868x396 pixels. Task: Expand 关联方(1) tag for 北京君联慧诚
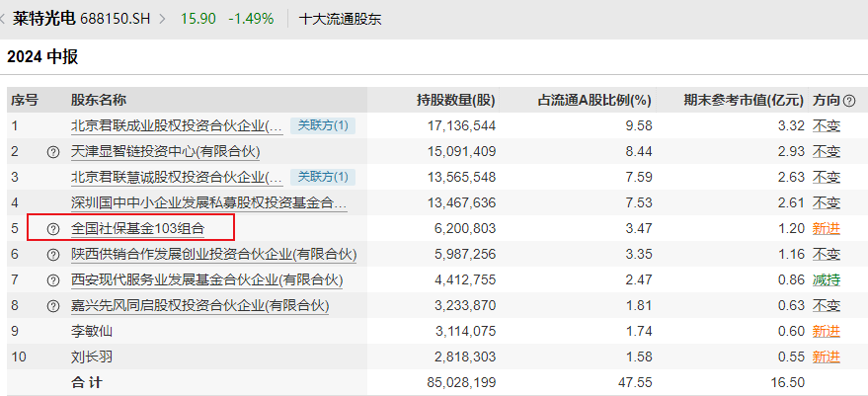[x=323, y=177]
